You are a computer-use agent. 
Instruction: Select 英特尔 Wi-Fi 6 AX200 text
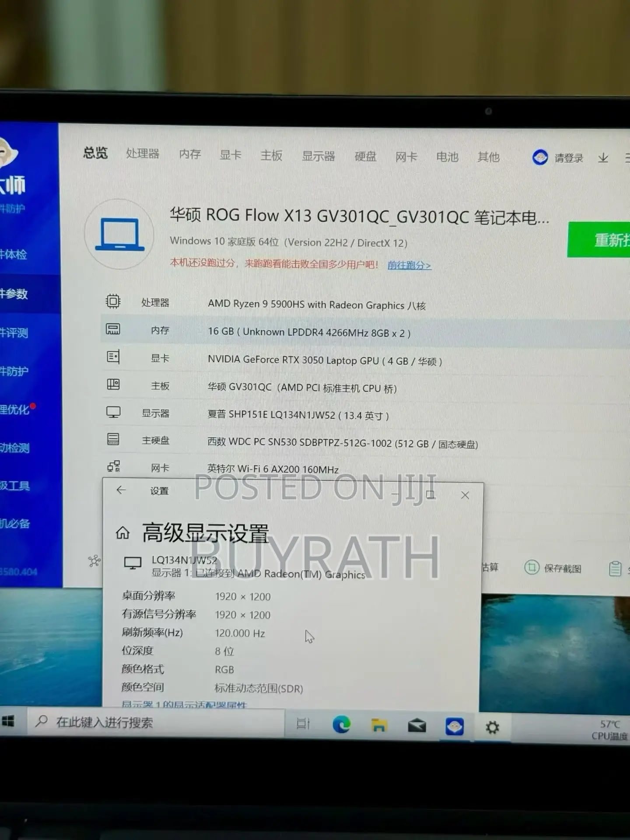pos(273,469)
